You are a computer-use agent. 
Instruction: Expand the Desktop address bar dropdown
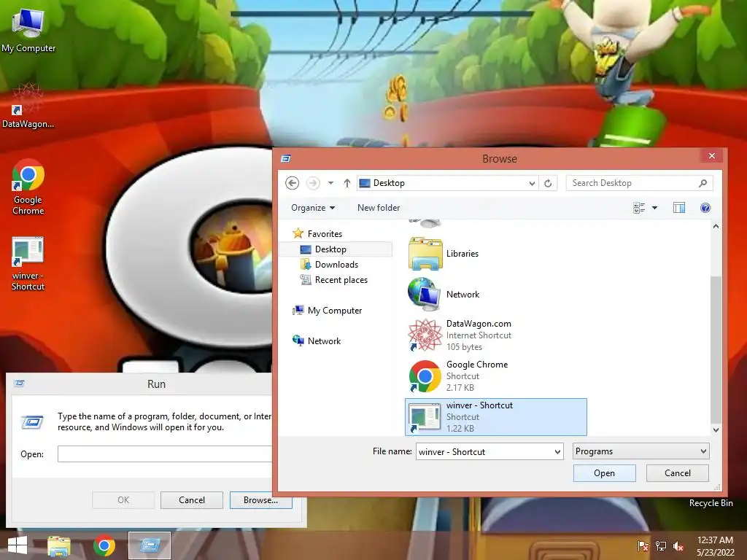(532, 183)
